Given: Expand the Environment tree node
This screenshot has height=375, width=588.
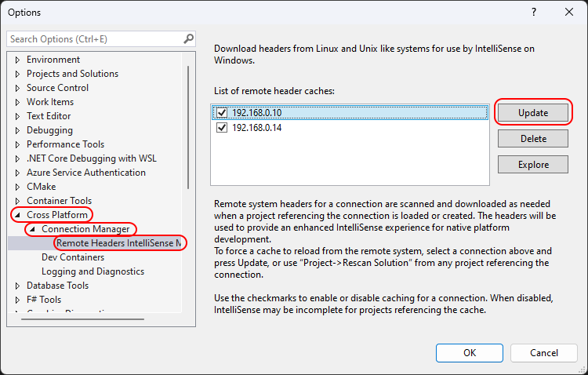Looking at the screenshot, I should [18, 60].
